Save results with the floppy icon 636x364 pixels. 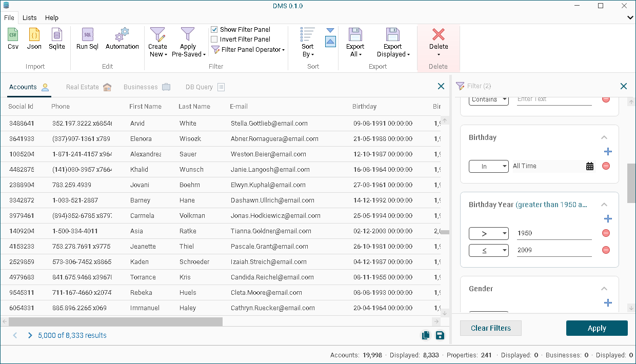click(x=440, y=335)
